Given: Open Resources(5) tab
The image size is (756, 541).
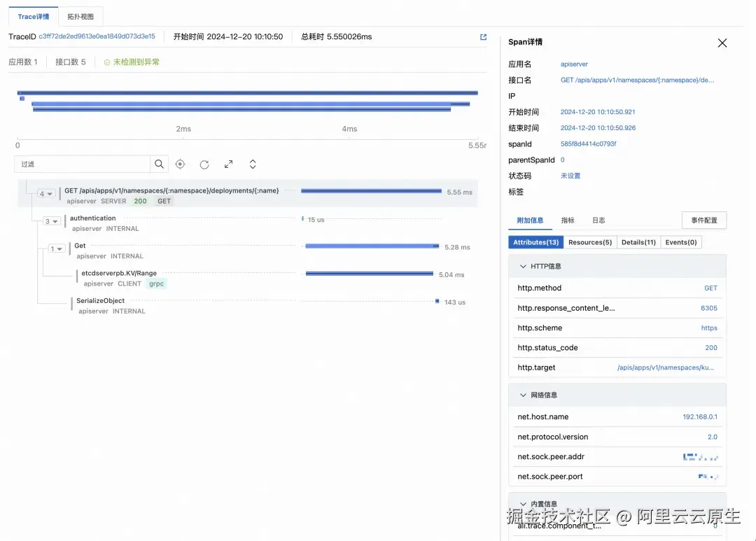Looking at the screenshot, I should pos(589,242).
